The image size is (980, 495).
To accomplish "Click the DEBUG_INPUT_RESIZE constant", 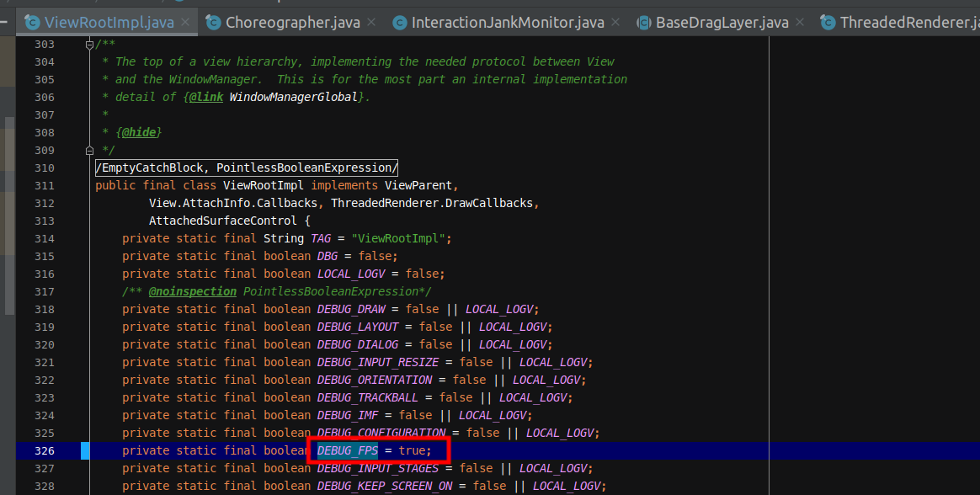I will coord(378,363).
